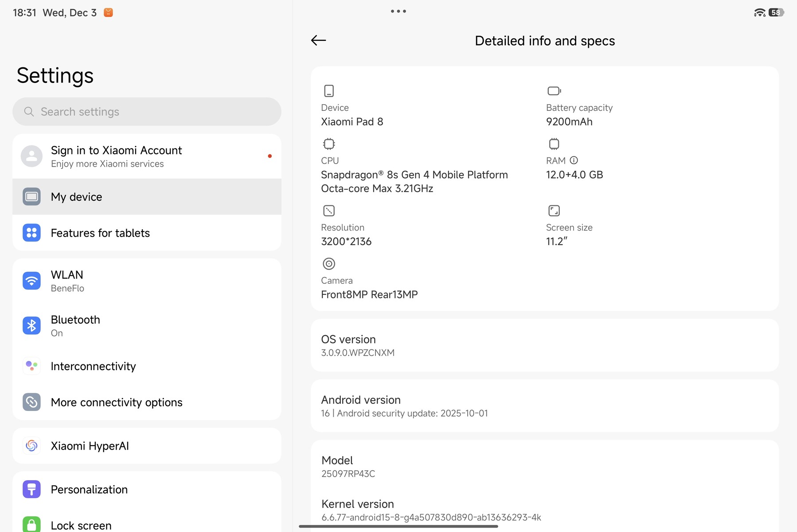The image size is (797, 532).
Task: Tap the Android version entry
Action: point(544,406)
